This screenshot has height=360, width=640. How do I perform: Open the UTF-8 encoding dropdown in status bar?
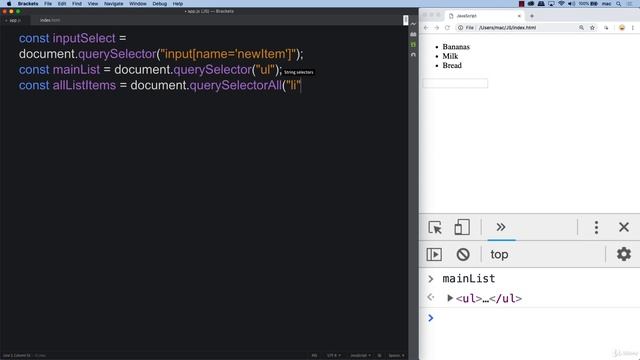[x=333, y=356]
